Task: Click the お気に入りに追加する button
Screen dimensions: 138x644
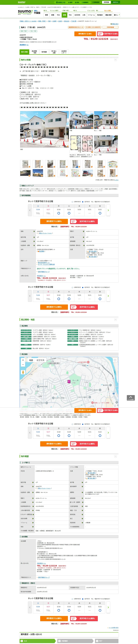Action: click(x=93, y=27)
